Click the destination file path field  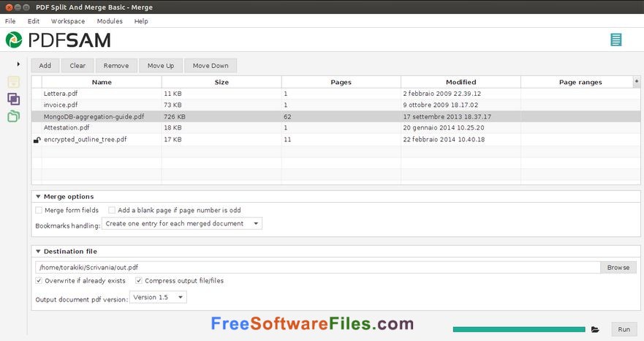pos(318,267)
